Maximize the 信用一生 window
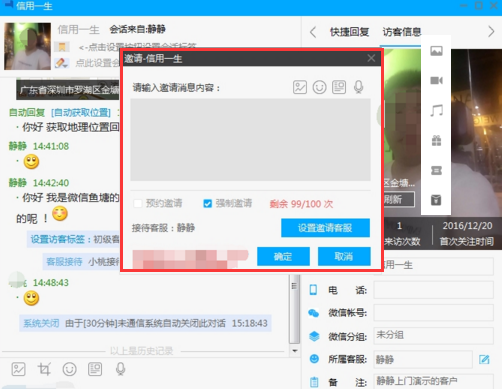This screenshot has height=389, width=504. coord(479,5)
